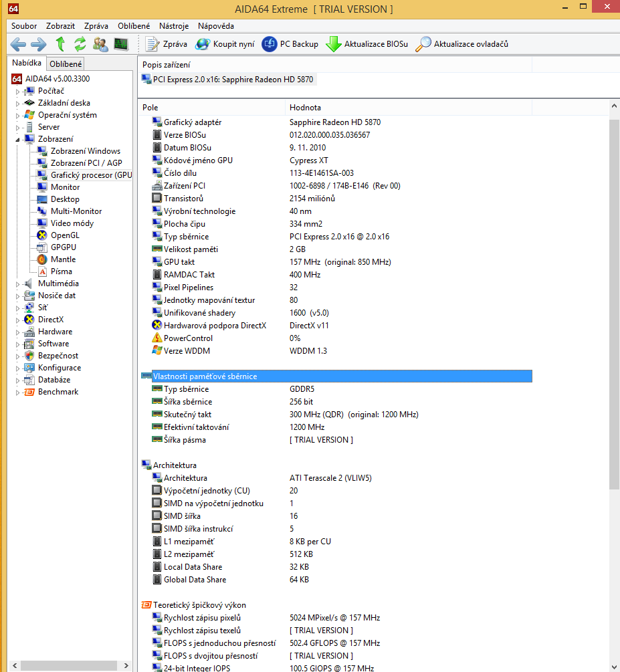Switch to the Oblíbené sidebar tab
620x672 pixels.
[66, 64]
